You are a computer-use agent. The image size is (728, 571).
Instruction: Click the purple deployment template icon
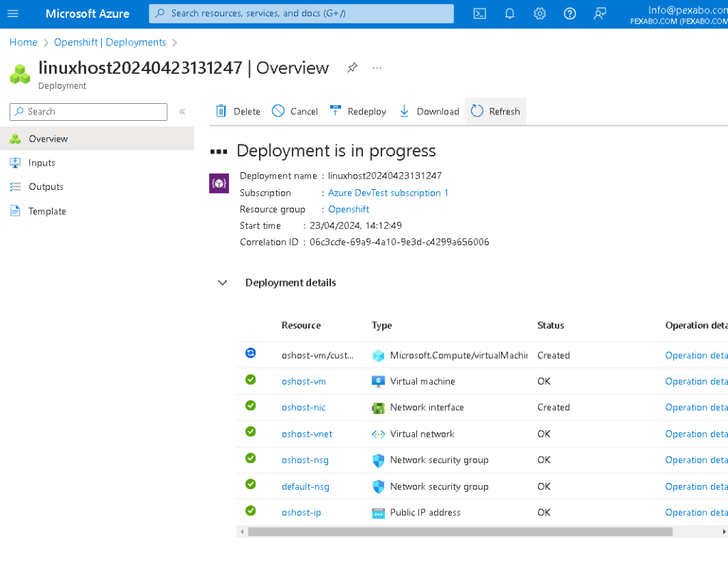point(219,183)
